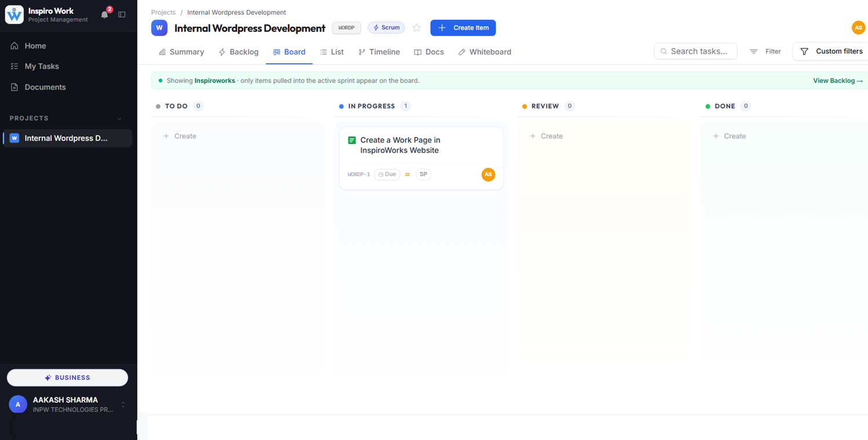868x440 pixels.
Task: Click the IN PROGRESS column header
Action: click(372, 106)
